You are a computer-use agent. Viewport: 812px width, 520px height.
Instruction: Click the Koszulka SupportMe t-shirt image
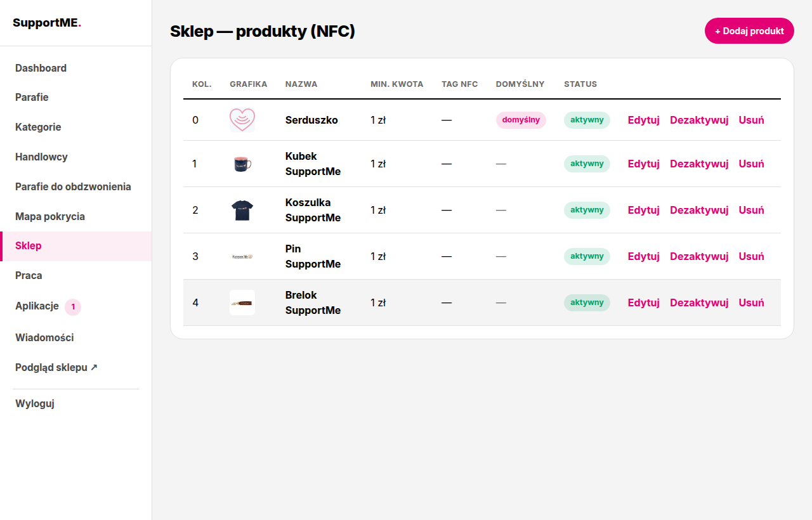click(242, 210)
